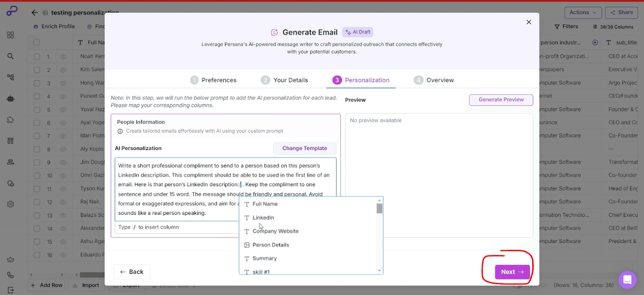The width and height of the screenshot is (644, 295).
Task: Select Full Name from column dropdown
Action: [308, 204]
